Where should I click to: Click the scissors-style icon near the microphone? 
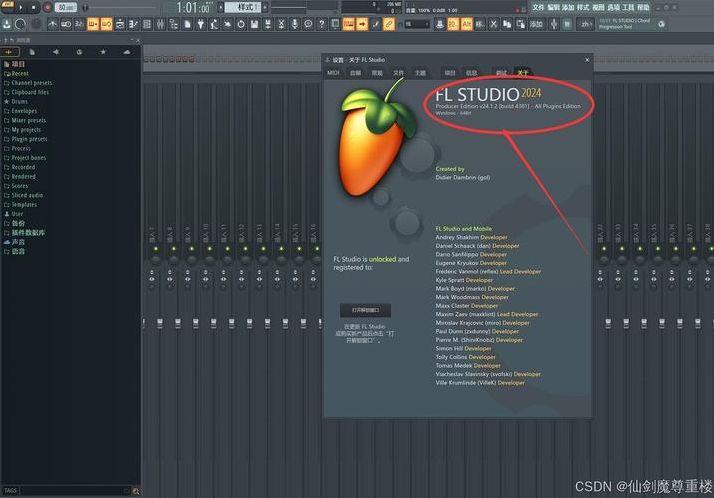point(281,24)
